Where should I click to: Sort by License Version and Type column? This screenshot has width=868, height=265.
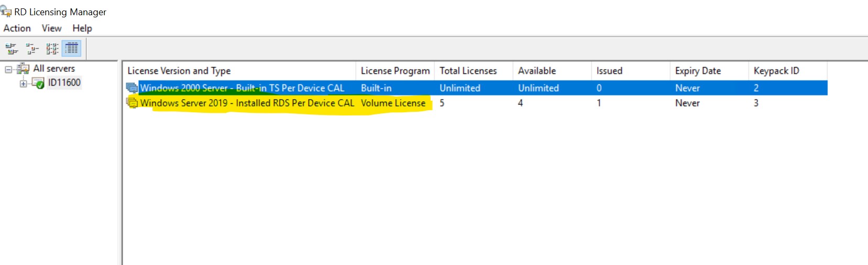(239, 71)
